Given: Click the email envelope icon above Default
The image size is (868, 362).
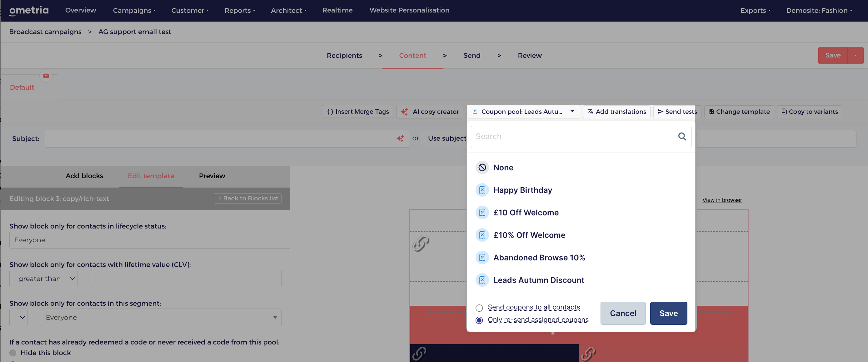Looking at the screenshot, I should click(46, 76).
